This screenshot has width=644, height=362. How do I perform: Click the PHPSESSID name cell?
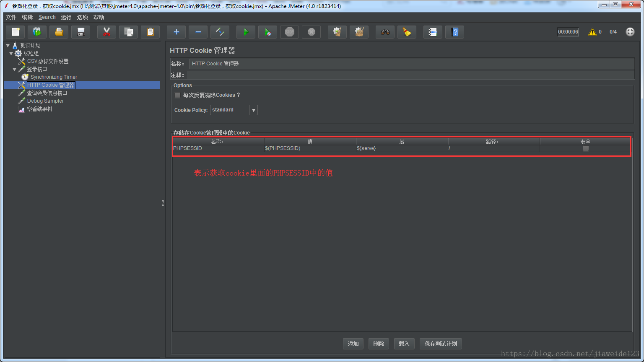coord(218,148)
